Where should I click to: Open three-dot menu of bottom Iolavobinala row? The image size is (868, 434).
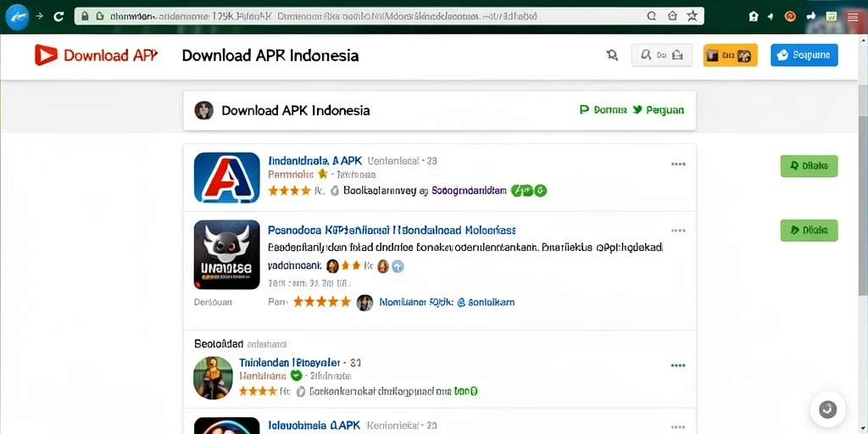(x=678, y=427)
